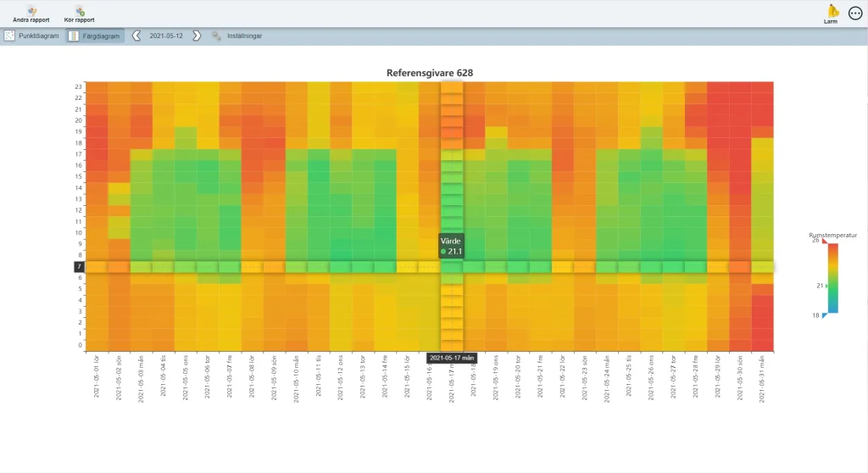
Task: Click the Ändra rapport icon
Action: click(x=31, y=10)
